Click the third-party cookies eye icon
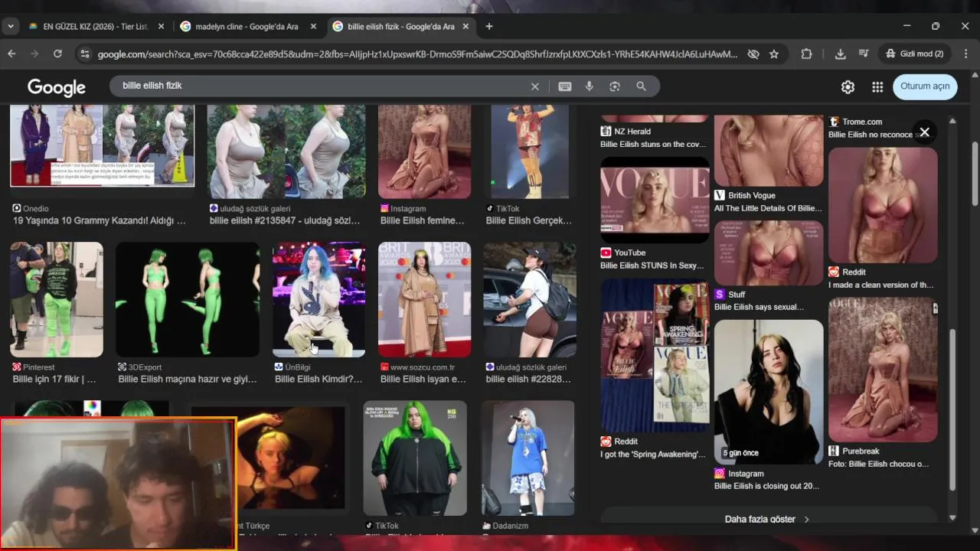980x551 pixels. pos(753,54)
